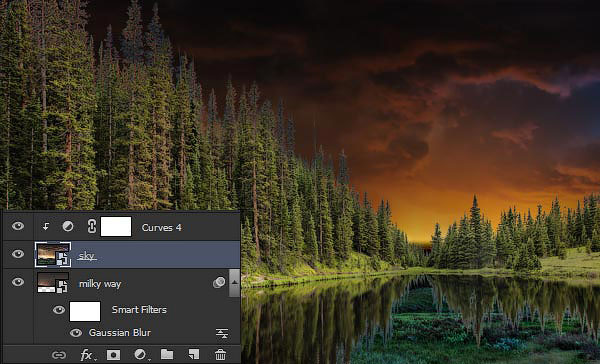Screen dimensions: 600x364
Task: Click the Smart Filters label
Action: [139, 310]
